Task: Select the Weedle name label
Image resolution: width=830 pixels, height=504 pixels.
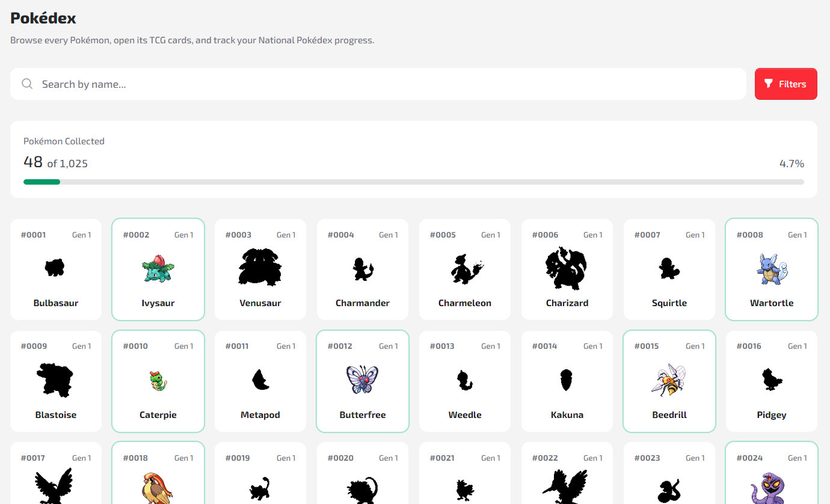Action: 465,415
